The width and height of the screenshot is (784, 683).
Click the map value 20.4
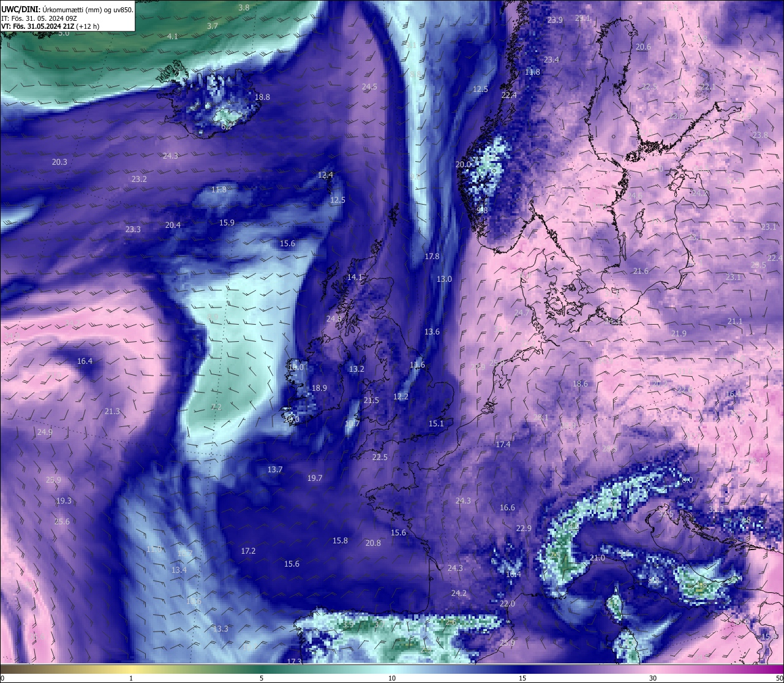click(173, 225)
